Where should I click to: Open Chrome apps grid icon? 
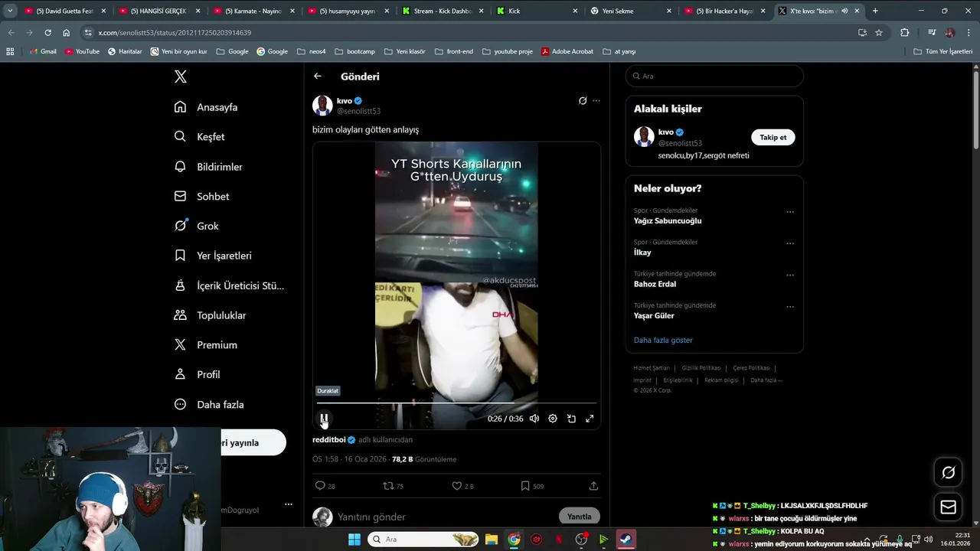click(x=10, y=51)
